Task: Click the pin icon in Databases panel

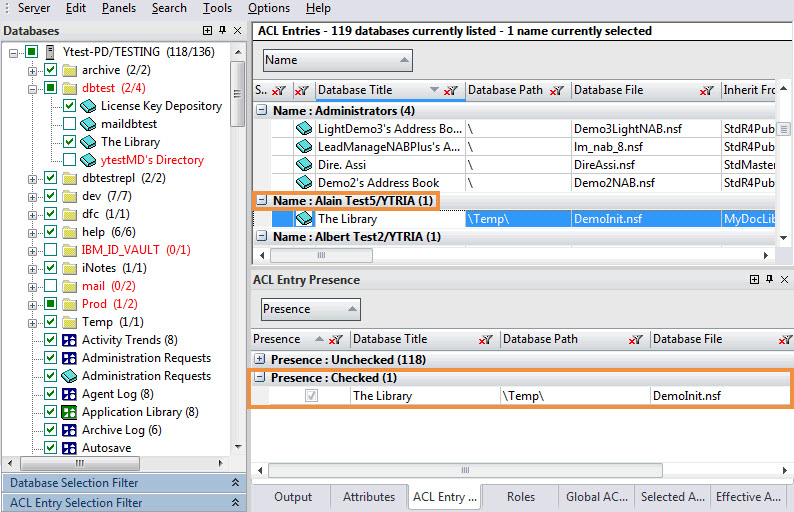Action: 222,31
